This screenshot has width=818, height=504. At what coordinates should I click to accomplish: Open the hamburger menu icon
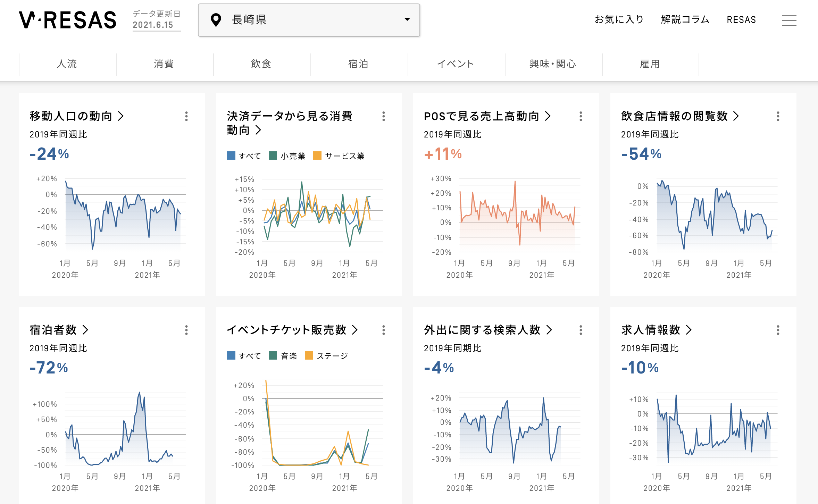[x=789, y=20]
